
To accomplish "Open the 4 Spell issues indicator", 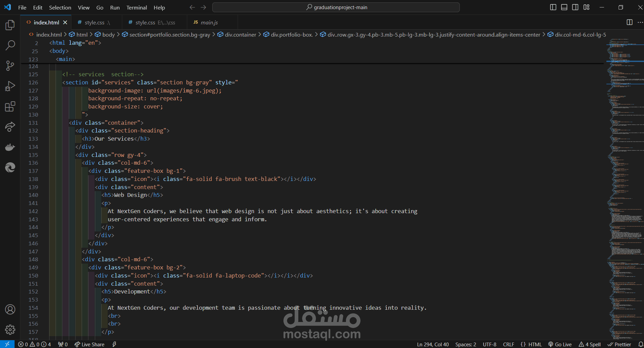I will [589, 344].
